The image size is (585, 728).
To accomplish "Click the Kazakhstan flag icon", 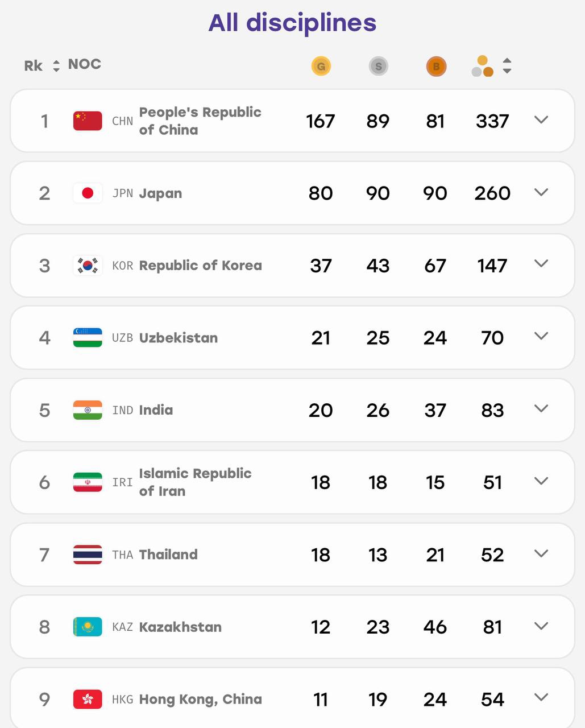I will click(88, 627).
